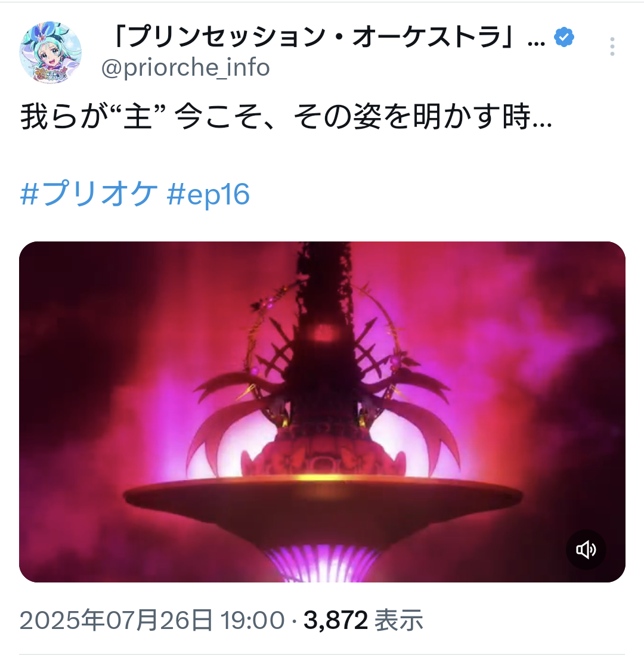Viewport: 644px width, 657px height.
Task: Open the #ep16 hashtag
Action: 208,194
